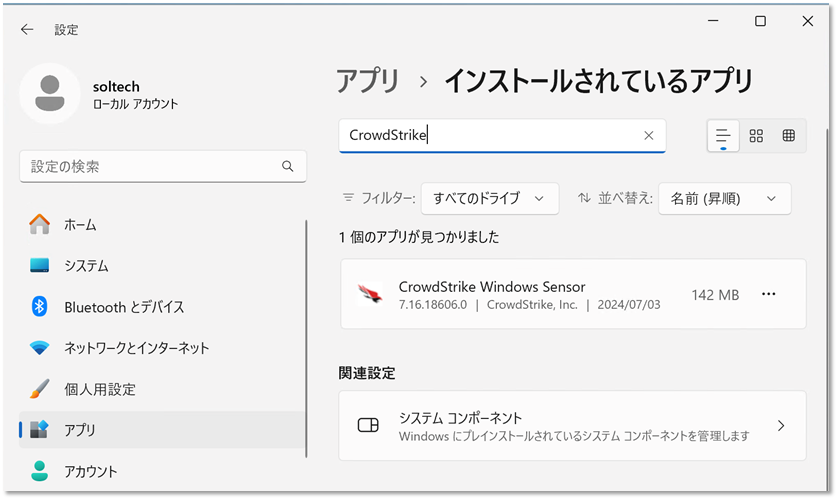The height and width of the screenshot is (500, 838).
Task: Open ネットワークとインターネット settings
Action: 162,348
